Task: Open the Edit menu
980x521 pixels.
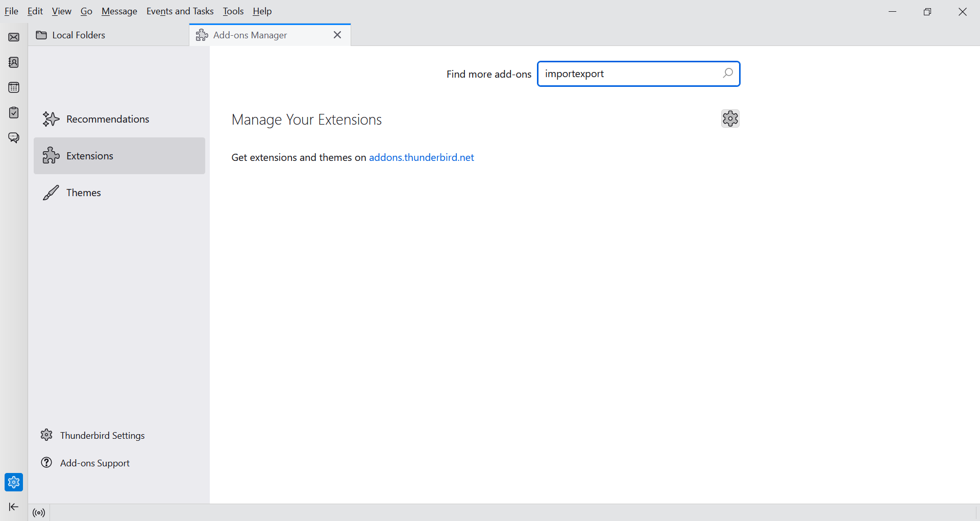Action: click(x=35, y=11)
